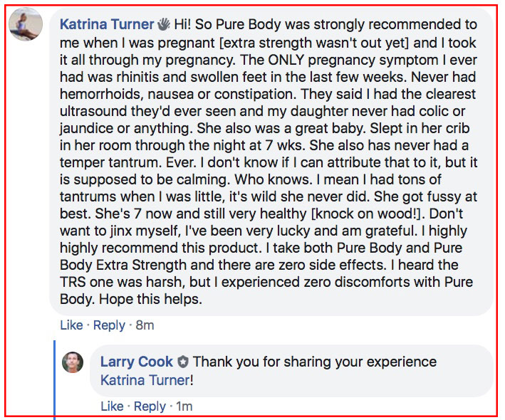The width and height of the screenshot is (505, 420).
Task: Click the 1m timestamp on Larry's reply
Action: 184,406
